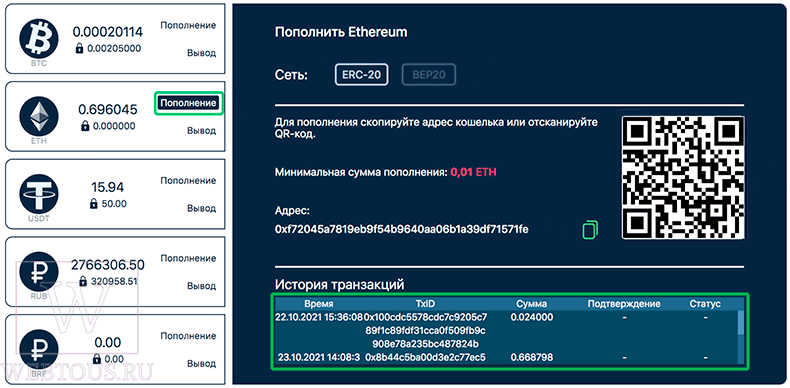Click the RUB ruble coin icon

point(39,272)
